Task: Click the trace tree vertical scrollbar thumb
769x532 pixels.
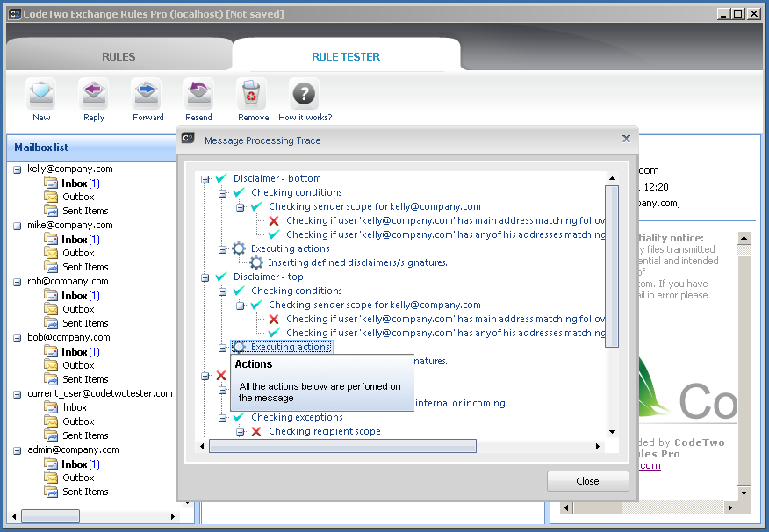Action: click(x=612, y=266)
